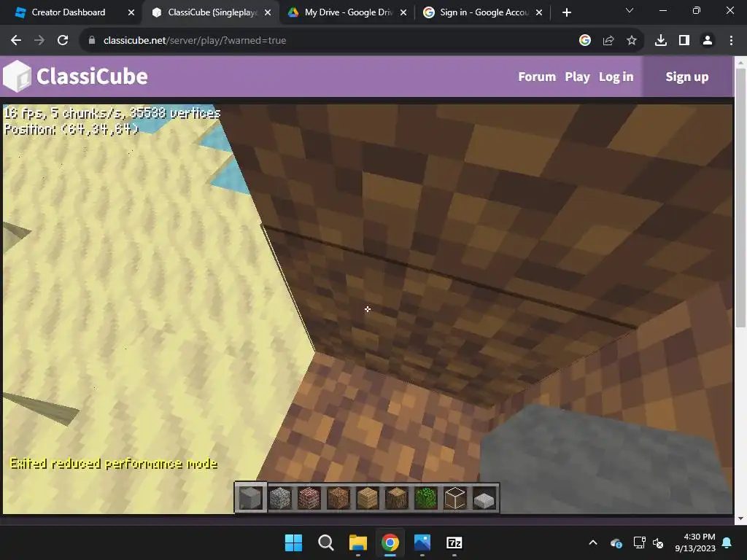View site security lock information
The height and width of the screenshot is (560, 747).
click(x=92, y=41)
